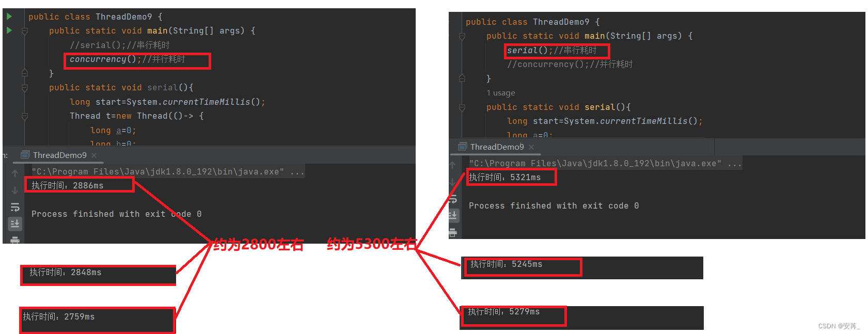Left window: click ThreadDemo9 run tab icon
This screenshot has width=868, height=334.
pos(25,155)
